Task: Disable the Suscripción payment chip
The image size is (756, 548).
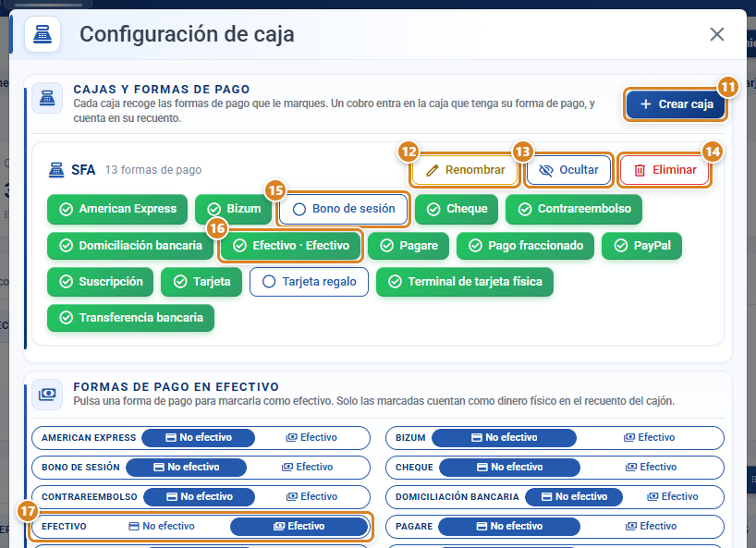Action: coord(101,282)
